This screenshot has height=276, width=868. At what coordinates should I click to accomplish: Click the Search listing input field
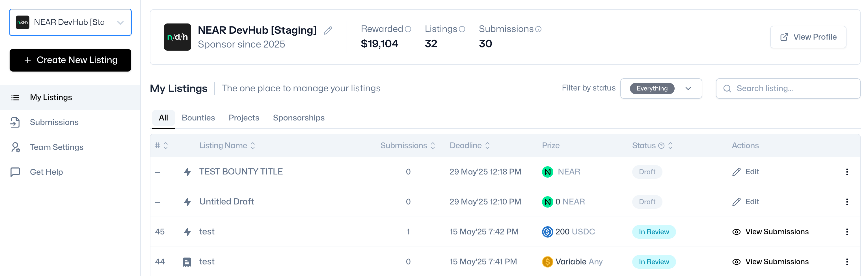tap(788, 89)
